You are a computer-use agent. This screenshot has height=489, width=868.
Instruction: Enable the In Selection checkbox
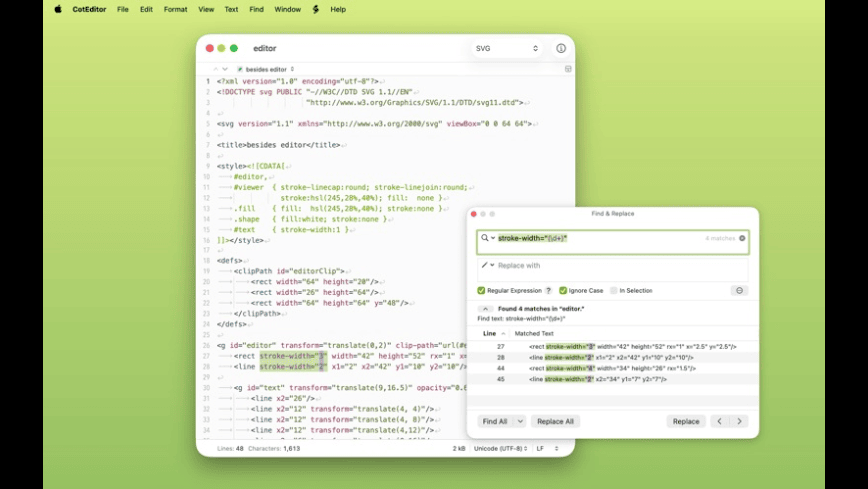[x=613, y=290]
